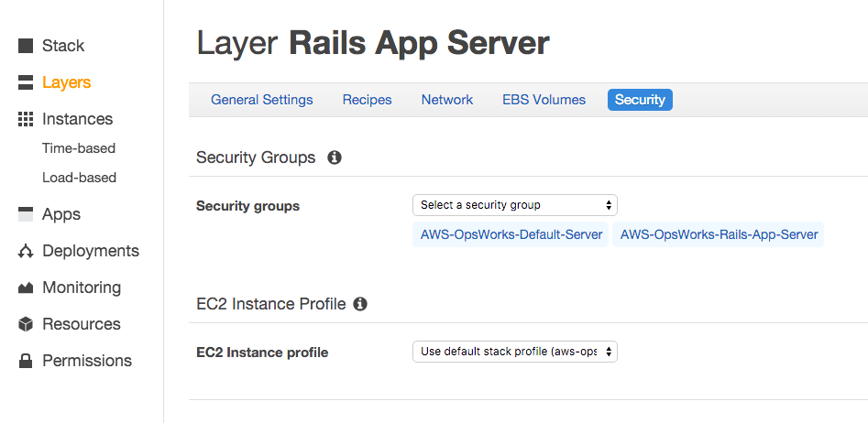Click the Resources cube icon
The height and width of the screenshot is (423, 868).
tap(26, 324)
